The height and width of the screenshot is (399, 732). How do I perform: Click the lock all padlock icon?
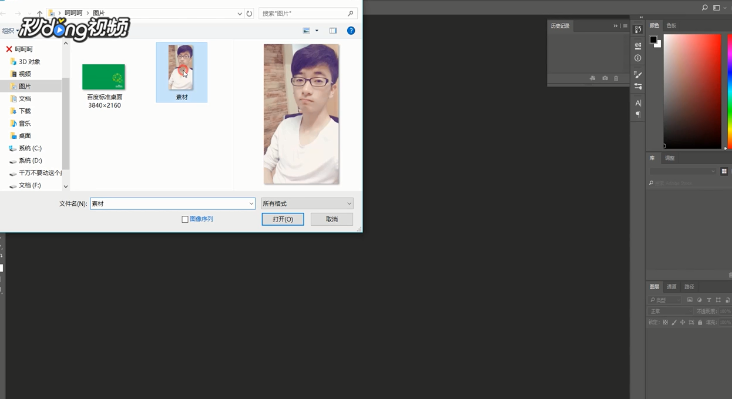coord(700,322)
